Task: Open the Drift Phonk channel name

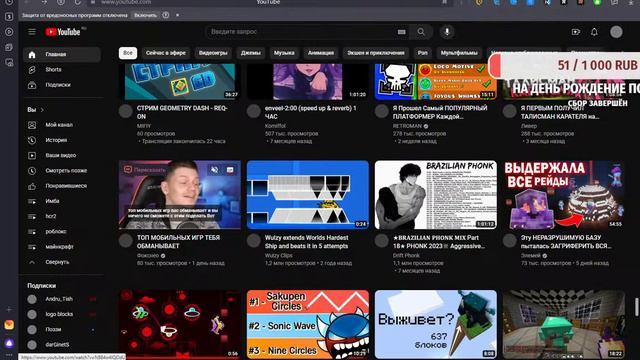Action: pos(406,256)
